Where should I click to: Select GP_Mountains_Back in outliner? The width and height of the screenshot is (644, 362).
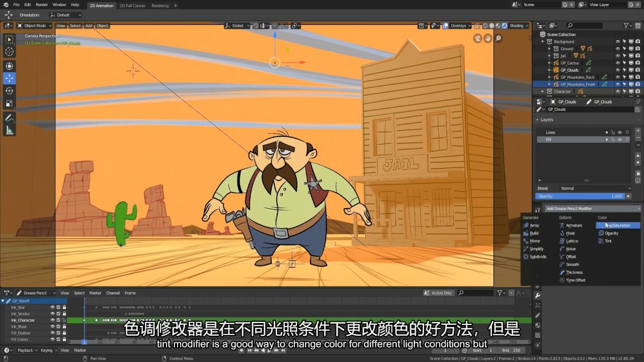pos(577,77)
